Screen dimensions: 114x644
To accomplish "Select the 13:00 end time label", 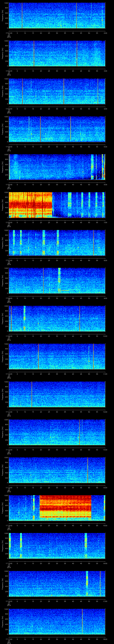I will pos(105,450).
